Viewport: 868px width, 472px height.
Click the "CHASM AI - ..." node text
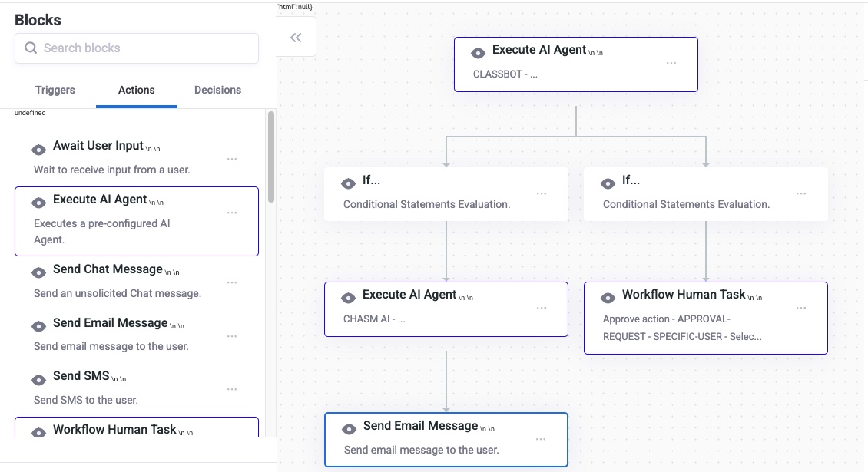(x=374, y=319)
